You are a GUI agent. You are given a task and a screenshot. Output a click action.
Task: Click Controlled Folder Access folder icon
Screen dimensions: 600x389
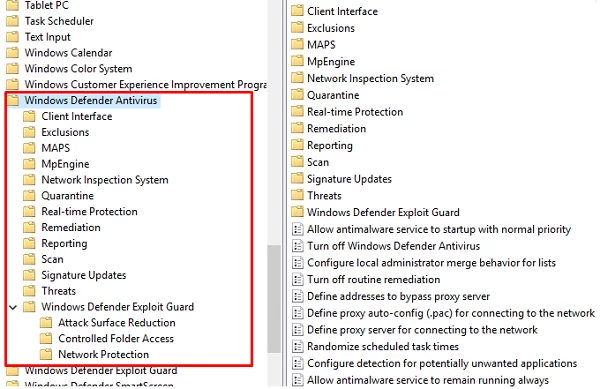46,339
